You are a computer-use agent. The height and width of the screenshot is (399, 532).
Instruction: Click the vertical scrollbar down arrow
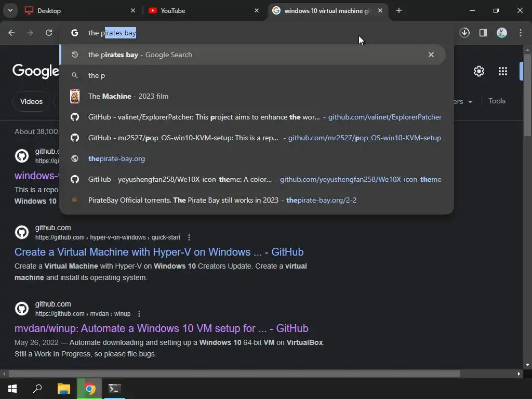(527, 365)
